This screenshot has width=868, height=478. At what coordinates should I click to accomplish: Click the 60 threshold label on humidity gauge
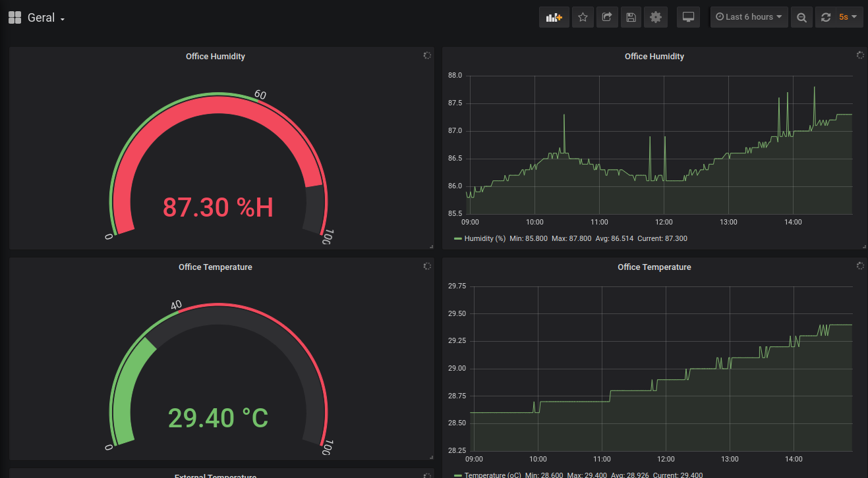tap(260, 95)
